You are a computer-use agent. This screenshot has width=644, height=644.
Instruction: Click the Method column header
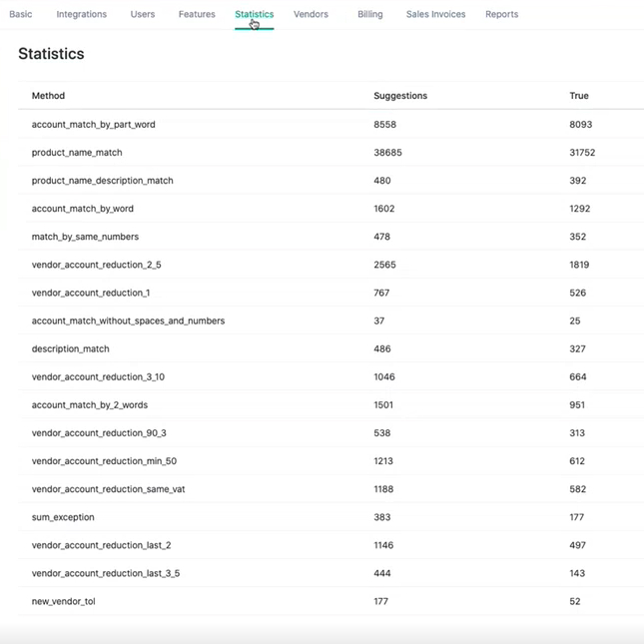click(48, 96)
